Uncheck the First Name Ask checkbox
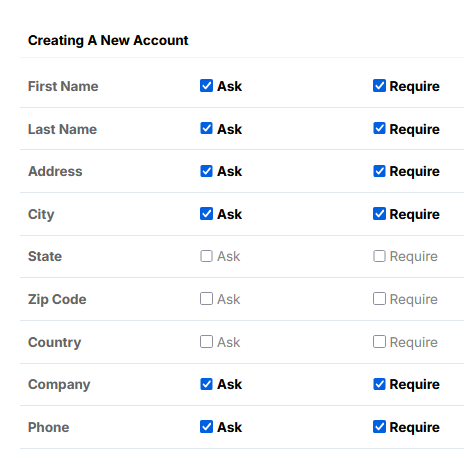This screenshot has height=466, width=464. point(206,86)
